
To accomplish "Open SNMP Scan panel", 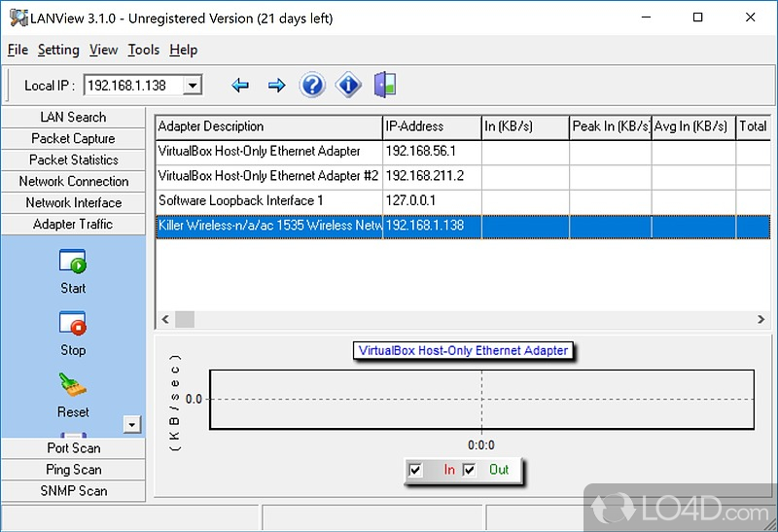I will 74,491.
